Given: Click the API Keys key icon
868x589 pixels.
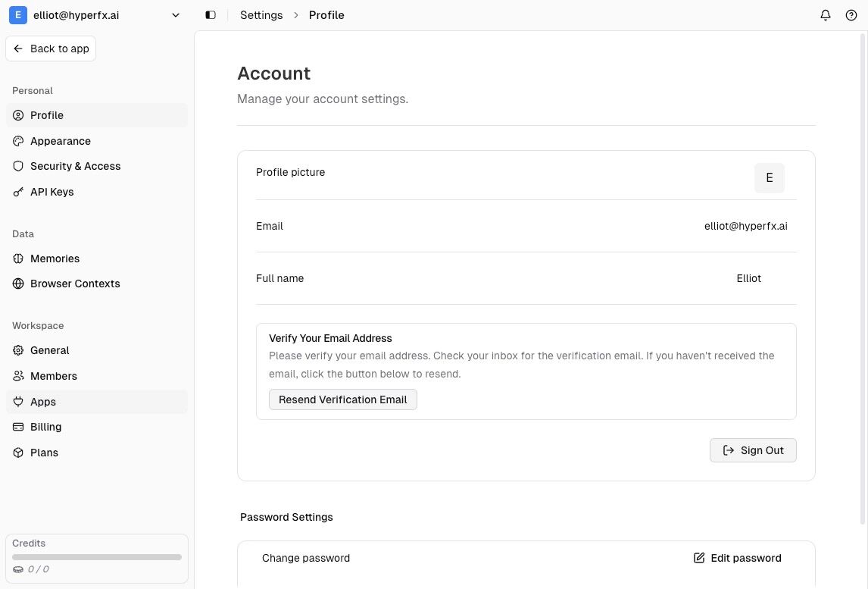Looking at the screenshot, I should click(x=19, y=192).
